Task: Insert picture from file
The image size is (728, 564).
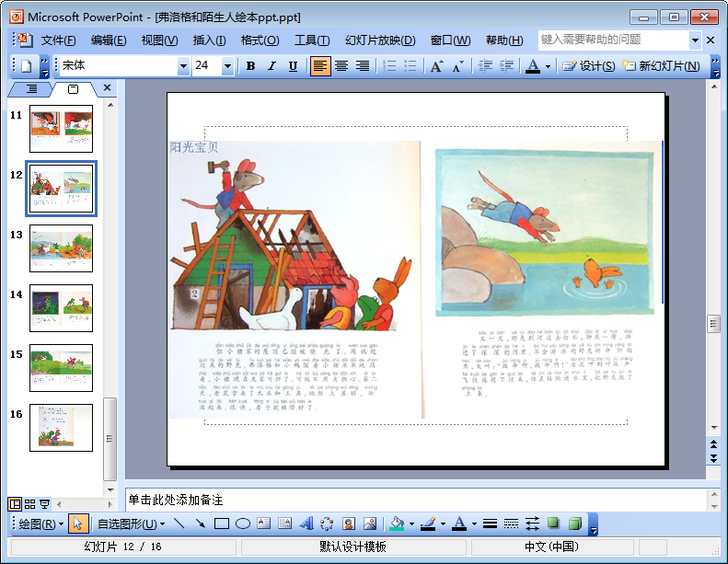Action: pos(370,524)
